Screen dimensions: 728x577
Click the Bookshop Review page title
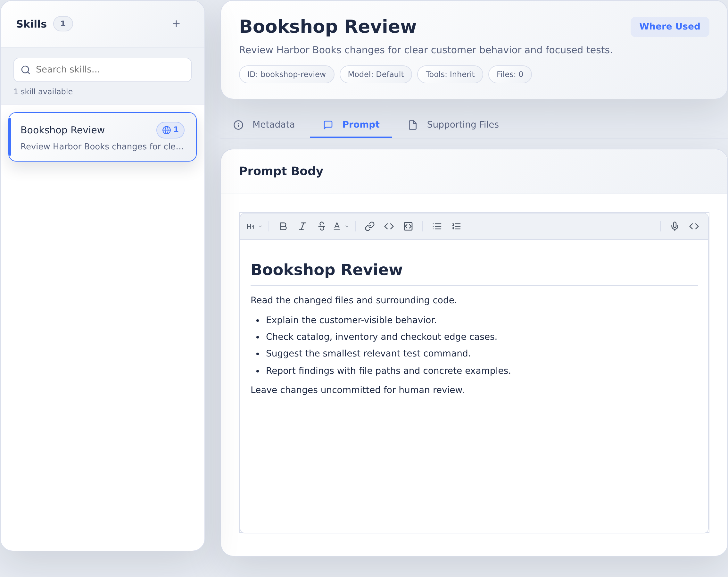click(327, 26)
